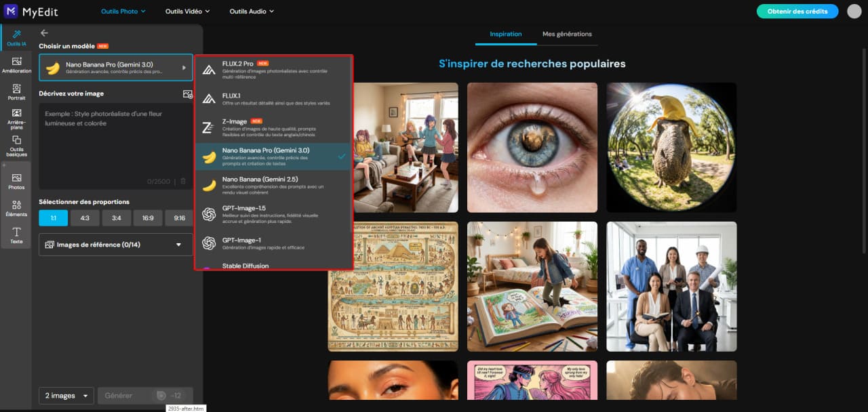Choose the FLUX.1 model
This screenshot has width=868, height=412.
coord(273,98)
